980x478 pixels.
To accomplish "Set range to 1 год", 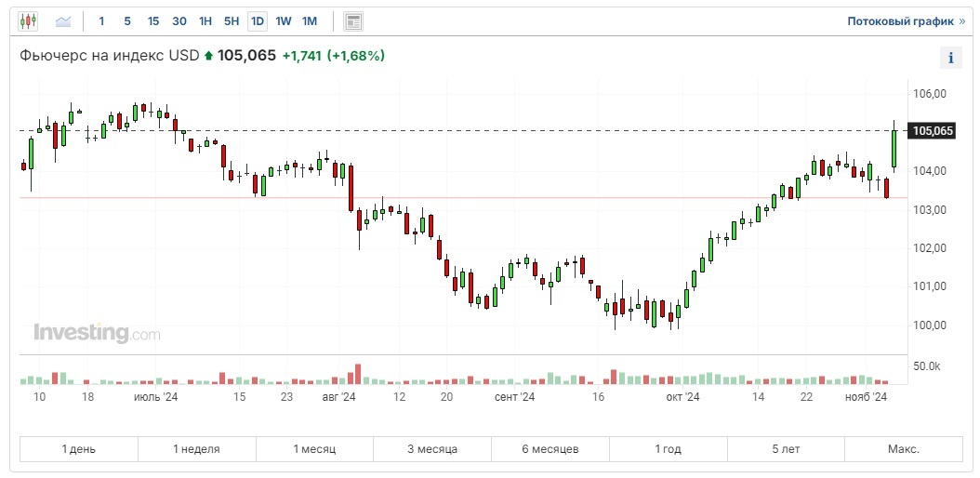I will point(669,449).
